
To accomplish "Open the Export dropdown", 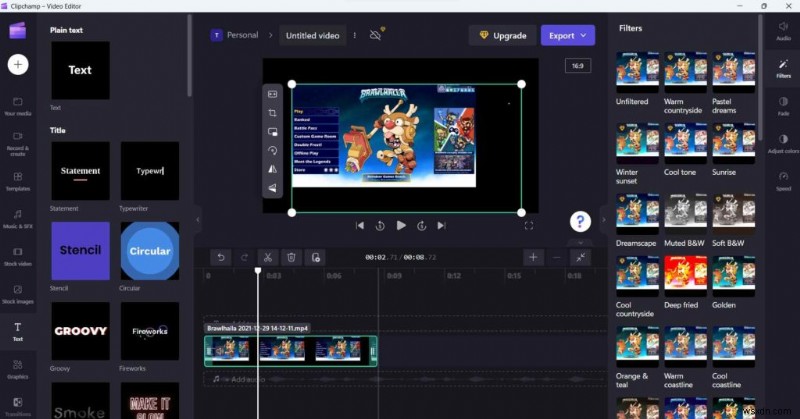I will point(567,36).
